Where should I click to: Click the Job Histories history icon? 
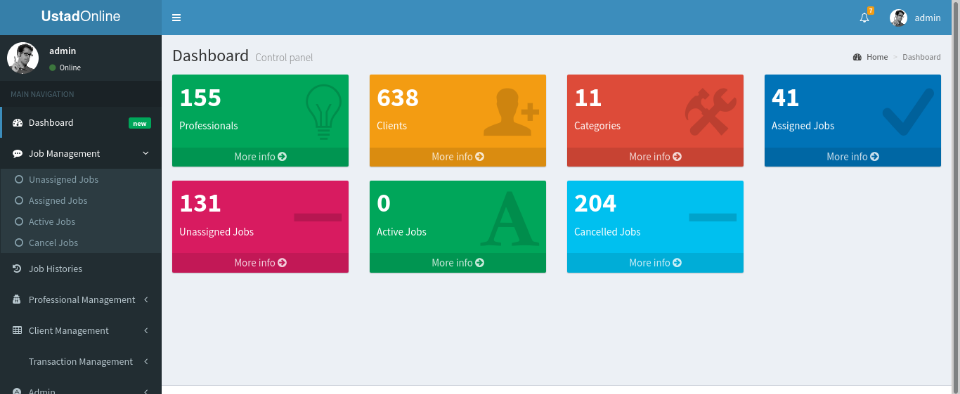click(x=17, y=269)
